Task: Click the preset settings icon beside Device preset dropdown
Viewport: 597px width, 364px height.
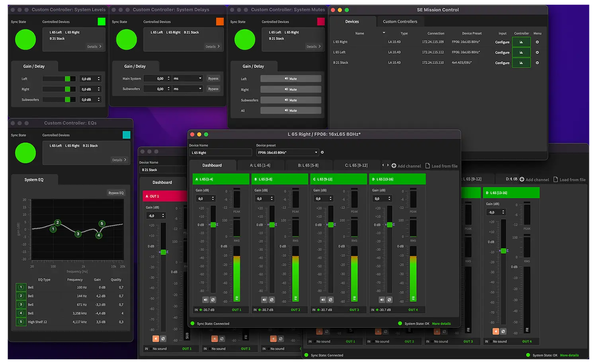Action: point(322,152)
